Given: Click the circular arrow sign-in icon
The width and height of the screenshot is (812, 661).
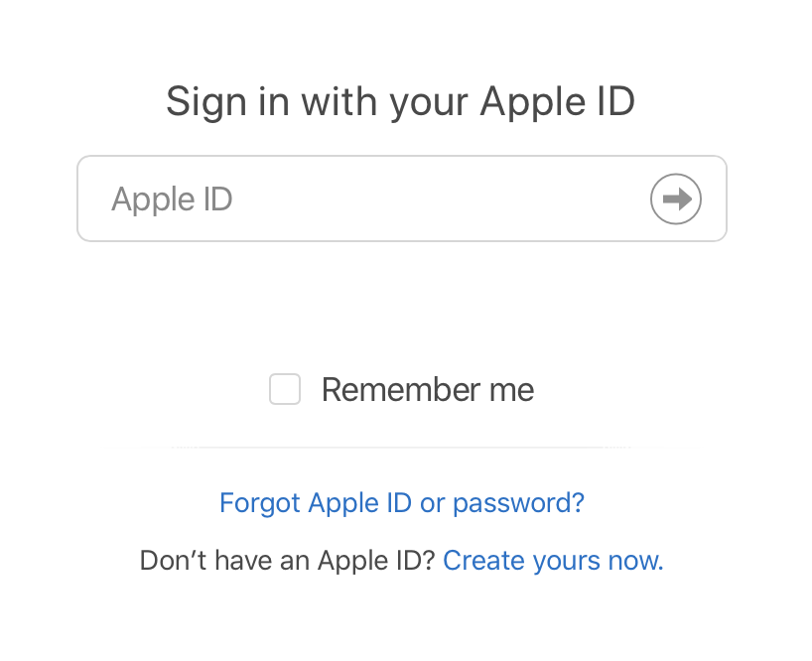Looking at the screenshot, I should coord(676,198).
